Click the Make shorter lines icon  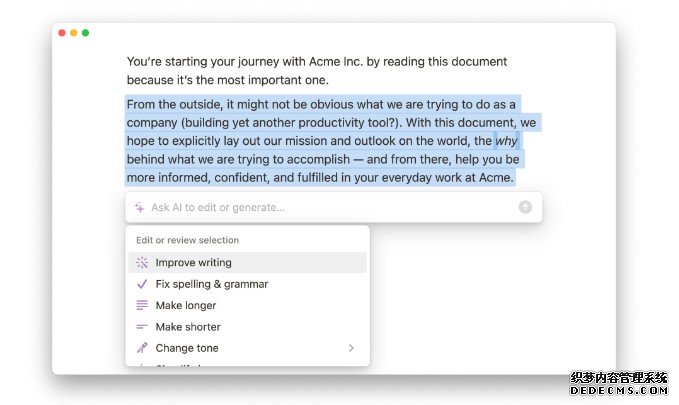click(142, 327)
